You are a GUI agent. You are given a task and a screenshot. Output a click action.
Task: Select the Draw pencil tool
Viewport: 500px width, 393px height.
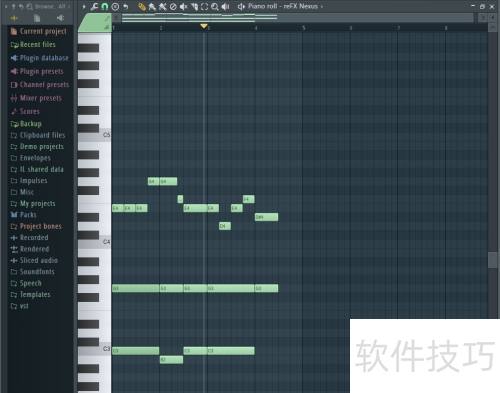(142, 6)
